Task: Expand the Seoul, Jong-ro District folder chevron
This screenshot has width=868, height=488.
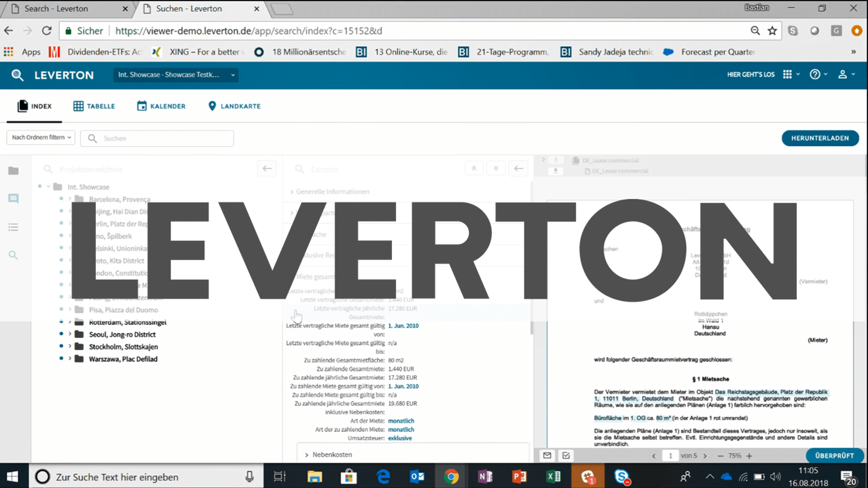Action: pos(70,334)
